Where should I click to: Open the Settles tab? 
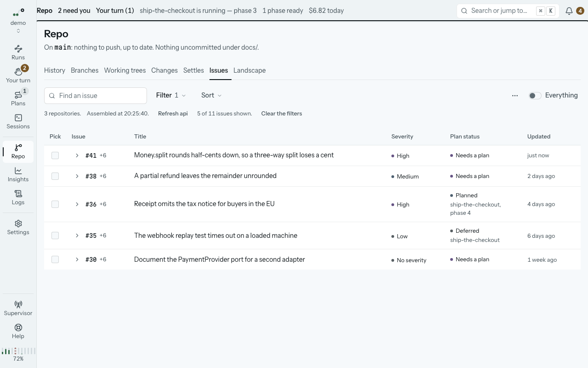(x=193, y=70)
